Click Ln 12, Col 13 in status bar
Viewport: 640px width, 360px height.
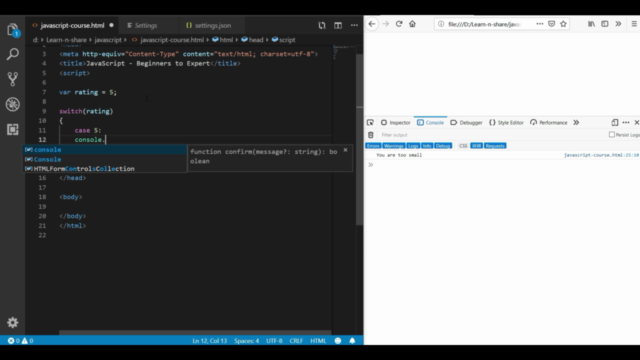(x=209, y=340)
